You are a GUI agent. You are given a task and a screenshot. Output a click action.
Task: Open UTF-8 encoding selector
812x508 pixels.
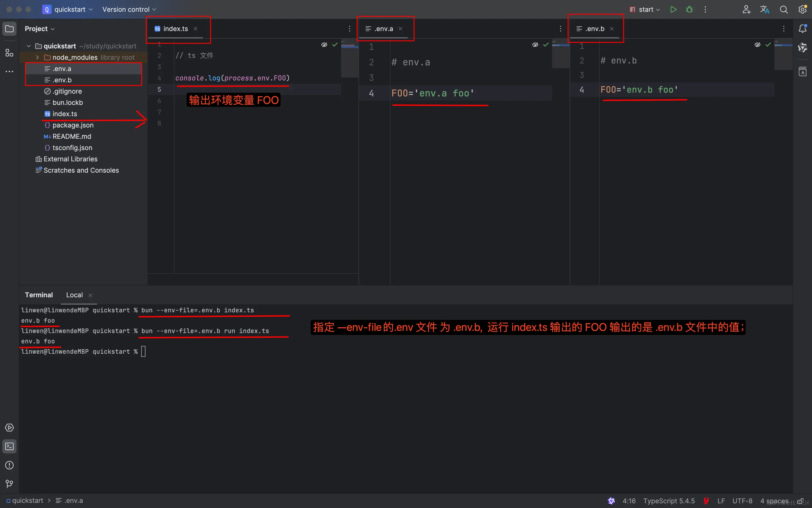click(x=742, y=501)
